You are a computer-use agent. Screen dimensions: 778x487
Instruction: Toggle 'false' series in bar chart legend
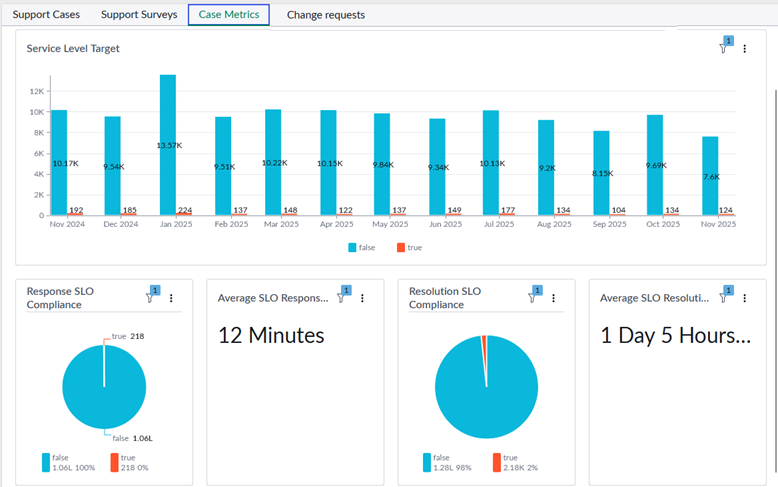360,247
